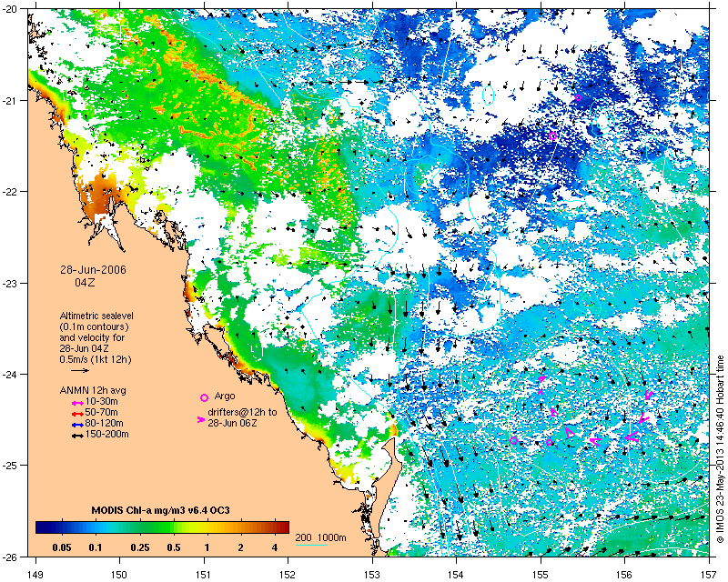
Task: Select Argo float circle near 155.1E, 21.4S
Action: point(552,135)
